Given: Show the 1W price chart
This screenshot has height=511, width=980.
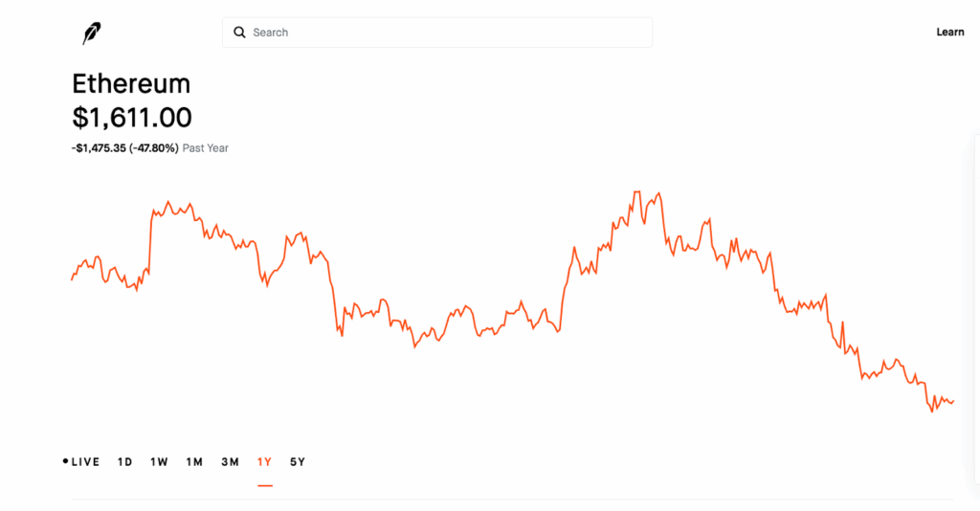Looking at the screenshot, I should pyautogui.click(x=159, y=462).
